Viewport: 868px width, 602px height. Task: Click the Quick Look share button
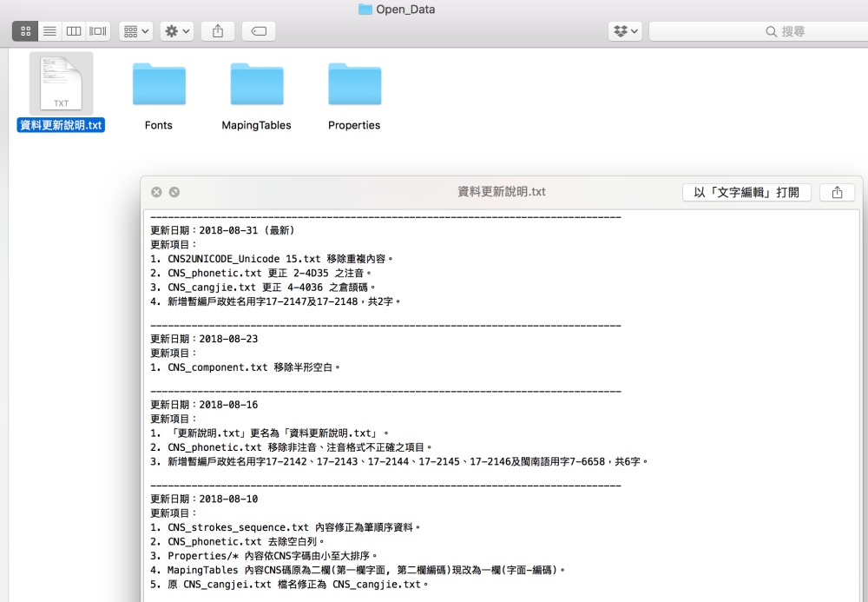(837, 192)
